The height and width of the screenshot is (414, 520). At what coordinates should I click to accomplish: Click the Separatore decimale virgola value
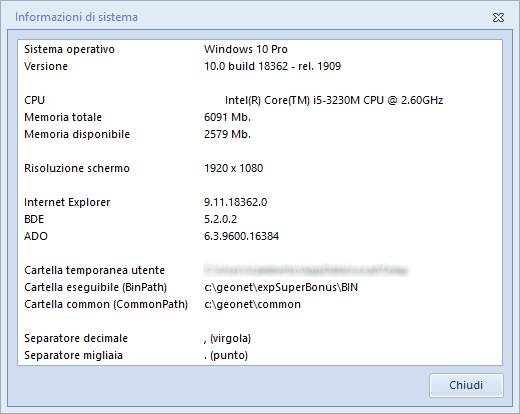pos(227,338)
